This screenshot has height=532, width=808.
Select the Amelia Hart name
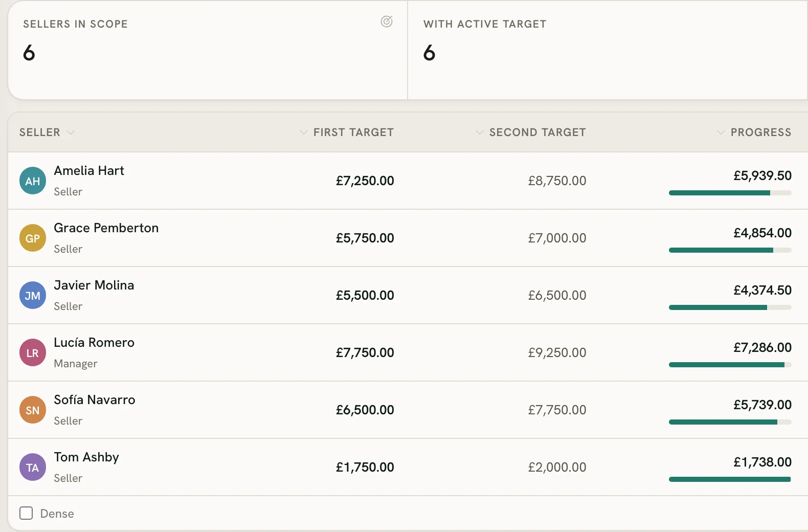tap(89, 170)
